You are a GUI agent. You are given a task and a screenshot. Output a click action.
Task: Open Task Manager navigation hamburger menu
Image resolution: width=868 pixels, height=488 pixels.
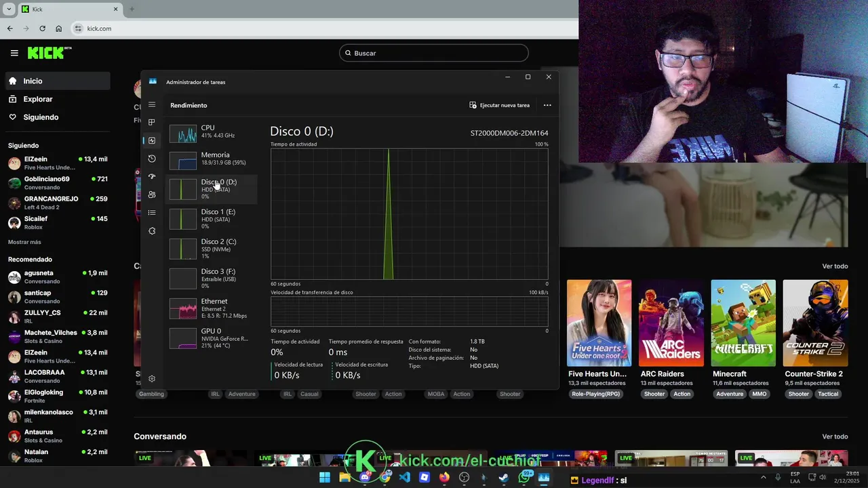click(x=152, y=104)
